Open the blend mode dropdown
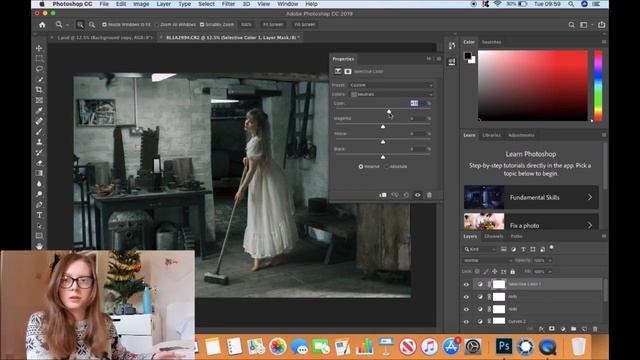 [488, 260]
